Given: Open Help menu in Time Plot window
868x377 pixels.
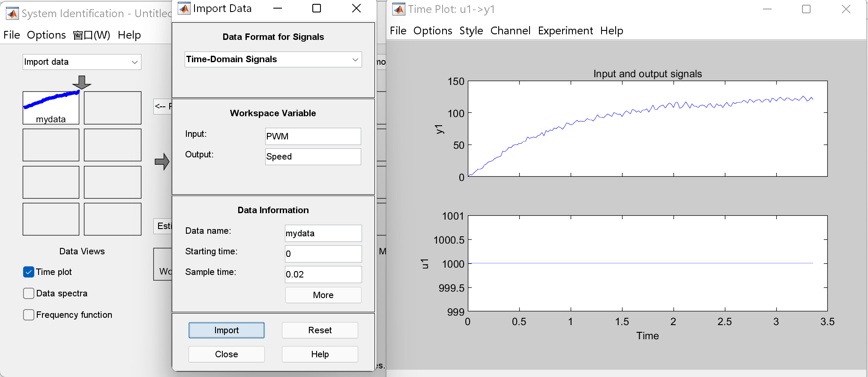Looking at the screenshot, I should point(612,31).
